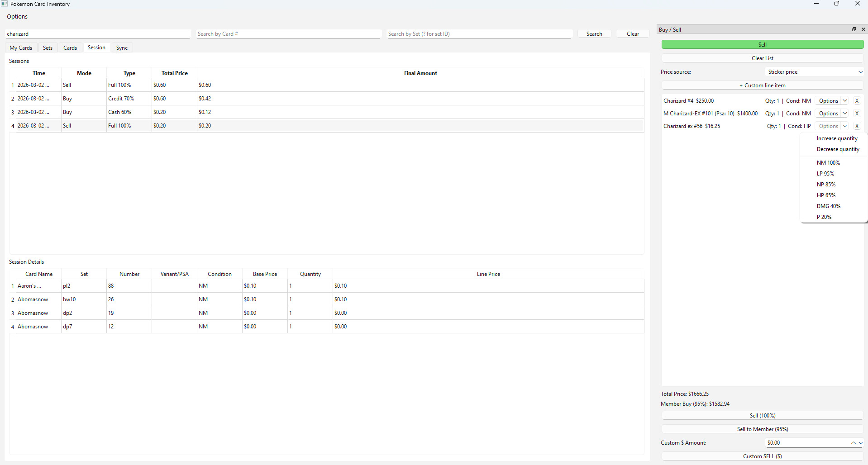Open Options dropdown for M Charizard-EX #101
The height and width of the screenshot is (465, 868).
pyautogui.click(x=832, y=113)
